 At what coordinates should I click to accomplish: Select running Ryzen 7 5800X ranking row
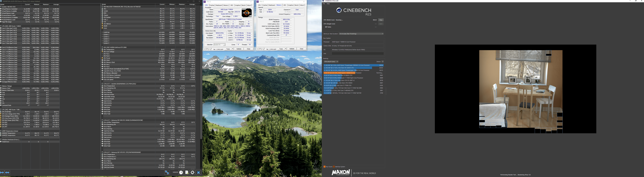point(353,73)
